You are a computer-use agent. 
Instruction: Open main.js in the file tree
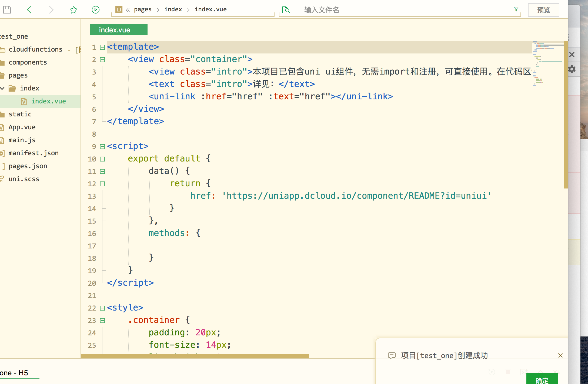coord(22,140)
